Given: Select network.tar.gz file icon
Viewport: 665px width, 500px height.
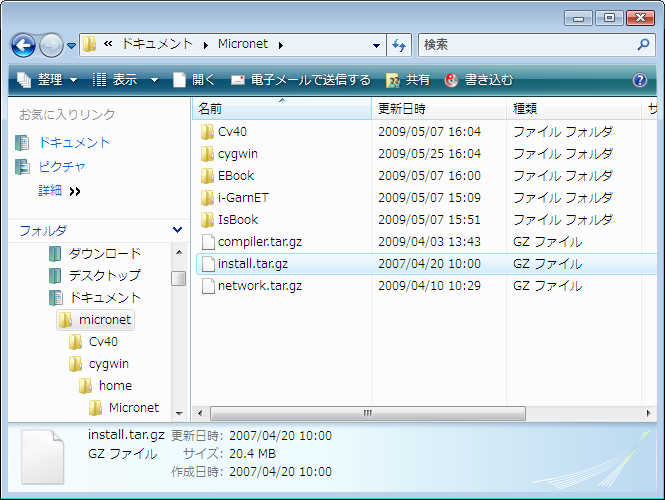Looking at the screenshot, I should coord(208,286).
